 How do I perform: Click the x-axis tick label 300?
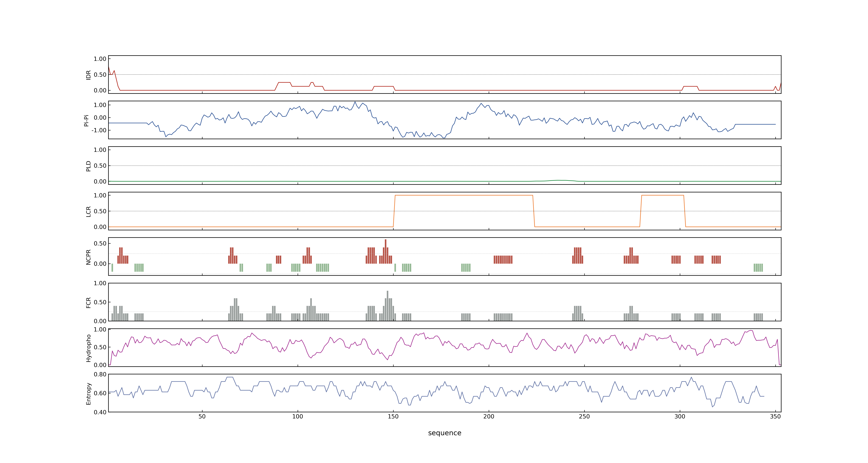tap(680, 416)
